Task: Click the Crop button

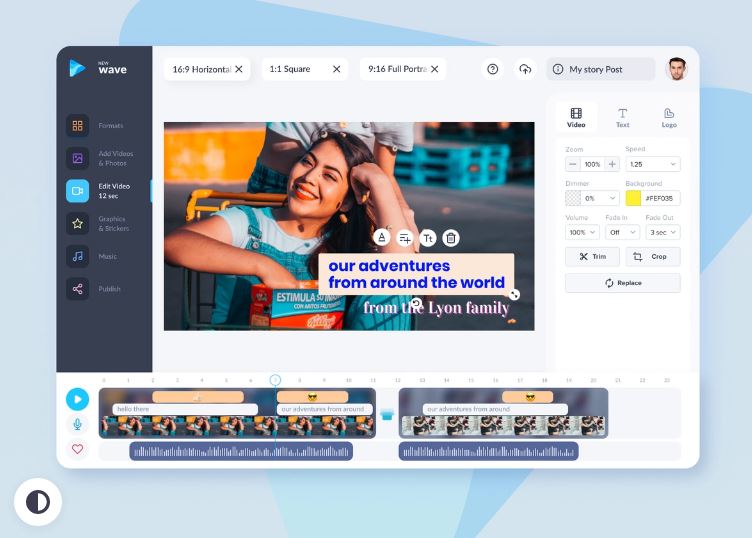Action: point(653,257)
